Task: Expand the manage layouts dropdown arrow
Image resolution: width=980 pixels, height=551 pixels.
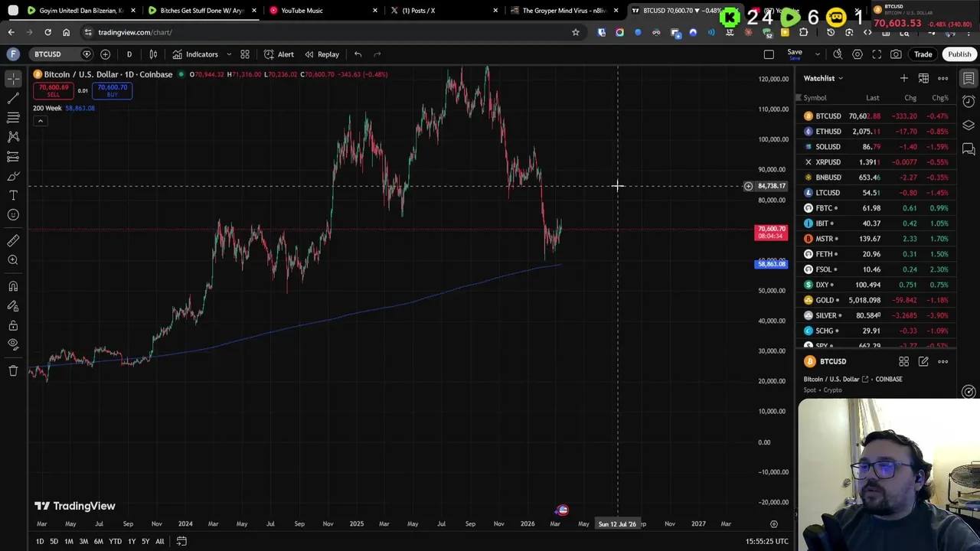Action: point(817,54)
